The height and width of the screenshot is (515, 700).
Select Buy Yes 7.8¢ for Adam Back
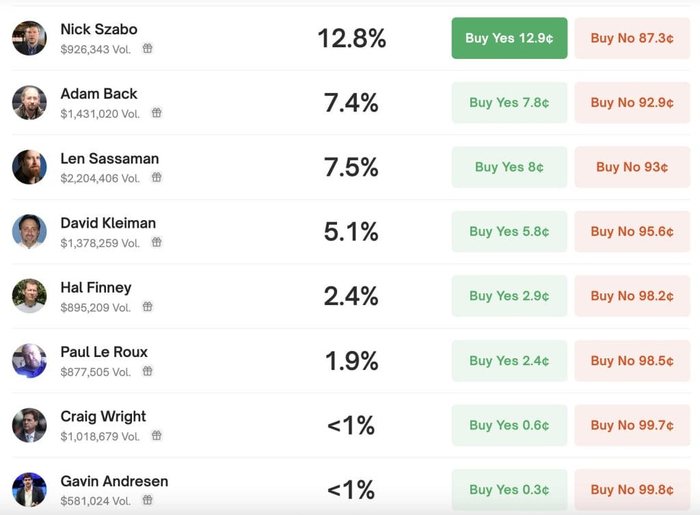click(x=509, y=102)
